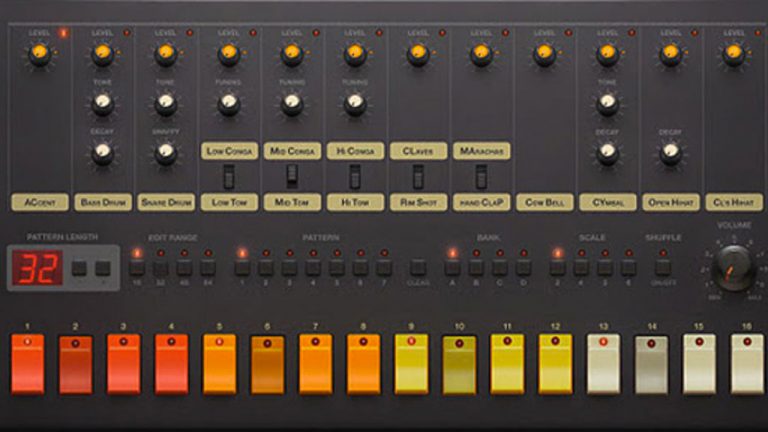Click the Snare Drum snappy knob
The width and height of the screenshot is (768, 432).
point(166,153)
